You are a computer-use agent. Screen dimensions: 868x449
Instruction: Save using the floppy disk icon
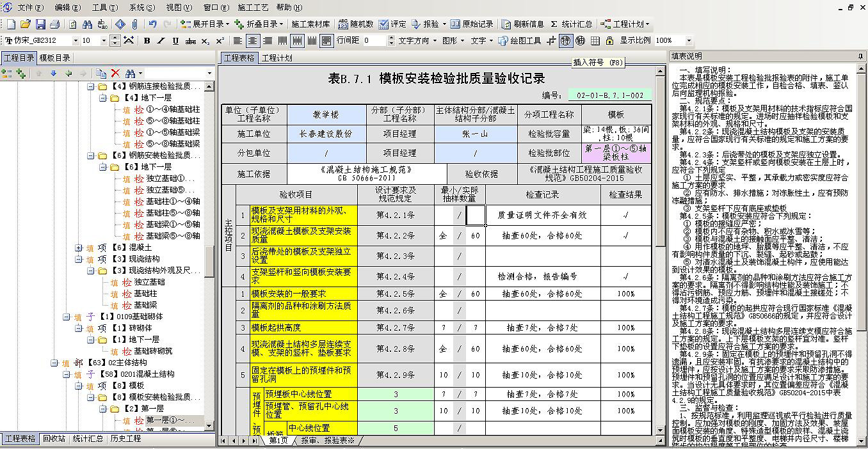point(40,24)
